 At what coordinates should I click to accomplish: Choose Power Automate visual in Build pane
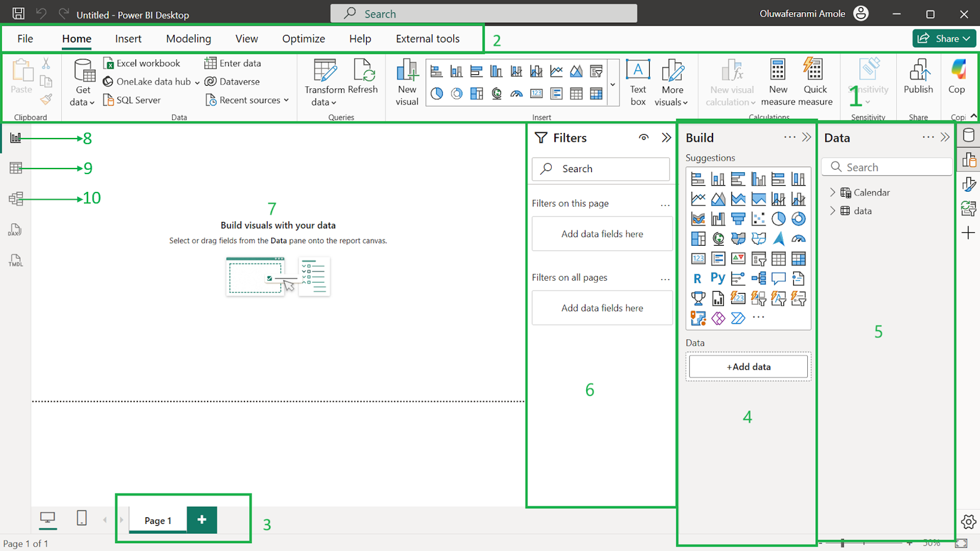click(x=738, y=318)
